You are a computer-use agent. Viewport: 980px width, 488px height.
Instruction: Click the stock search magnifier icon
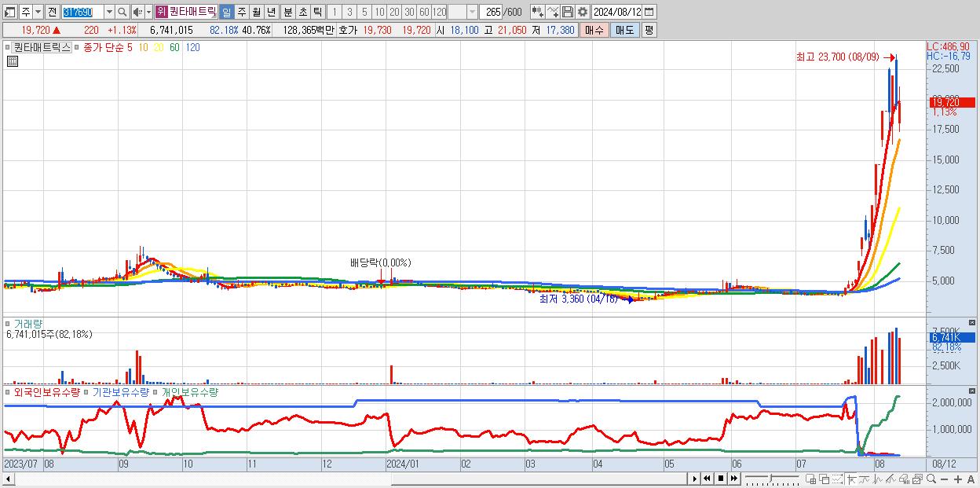coord(122,12)
